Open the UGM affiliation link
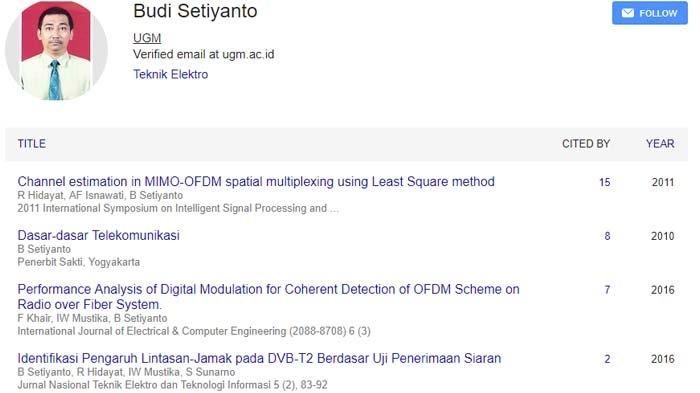This screenshot has height=393, width=700. tap(147, 38)
